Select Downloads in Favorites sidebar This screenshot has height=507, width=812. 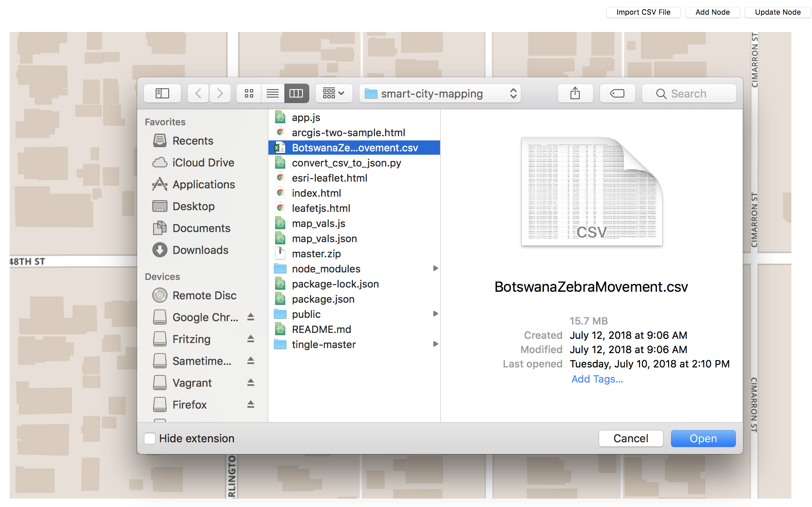coord(200,250)
